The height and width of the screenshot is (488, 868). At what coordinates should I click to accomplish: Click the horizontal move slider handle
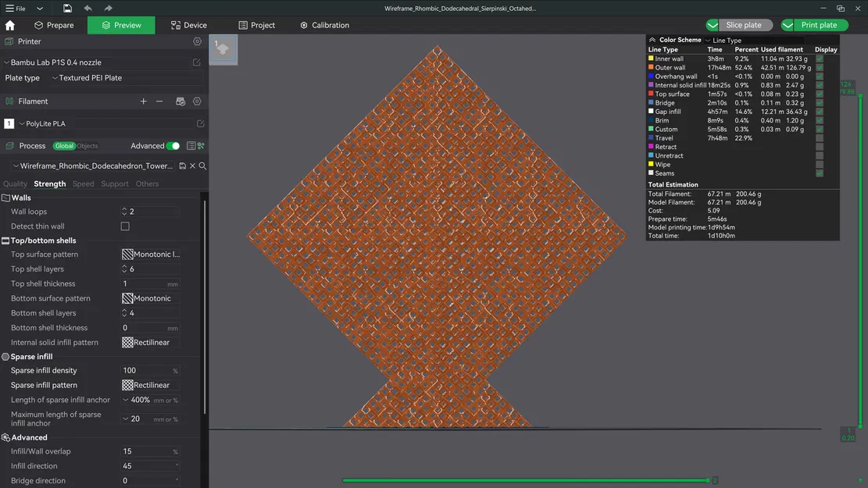(708, 480)
